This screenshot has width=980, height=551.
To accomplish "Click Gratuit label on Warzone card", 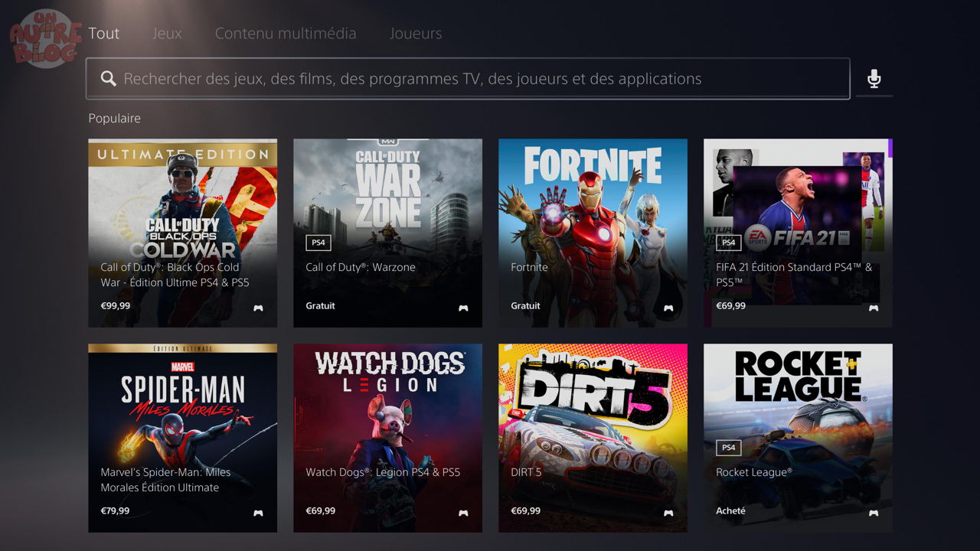I will pos(321,306).
